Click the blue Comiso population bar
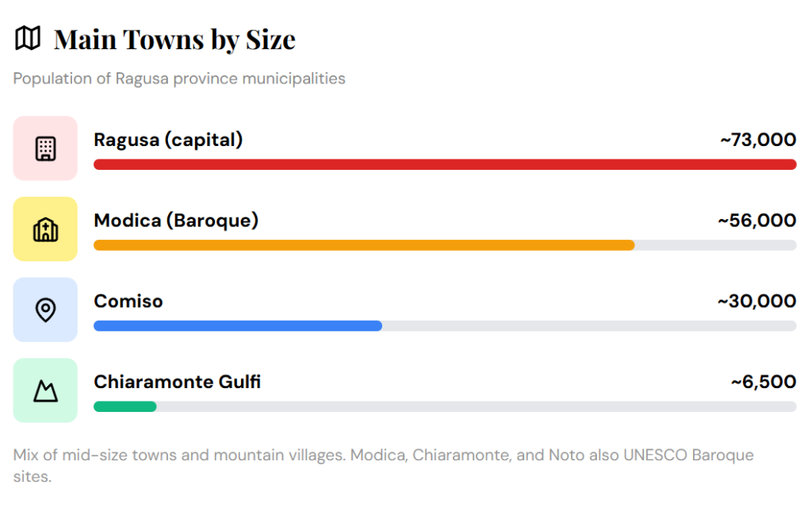 [x=237, y=325]
